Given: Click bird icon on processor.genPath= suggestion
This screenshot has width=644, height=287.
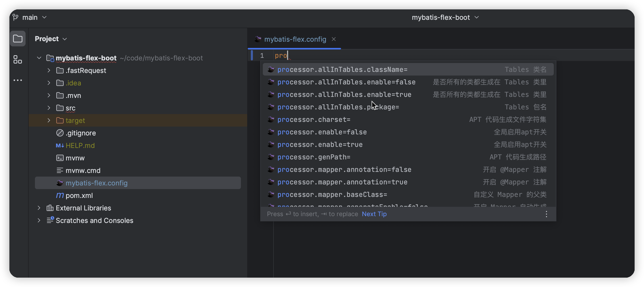Looking at the screenshot, I should pyautogui.click(x=271, y=157).
